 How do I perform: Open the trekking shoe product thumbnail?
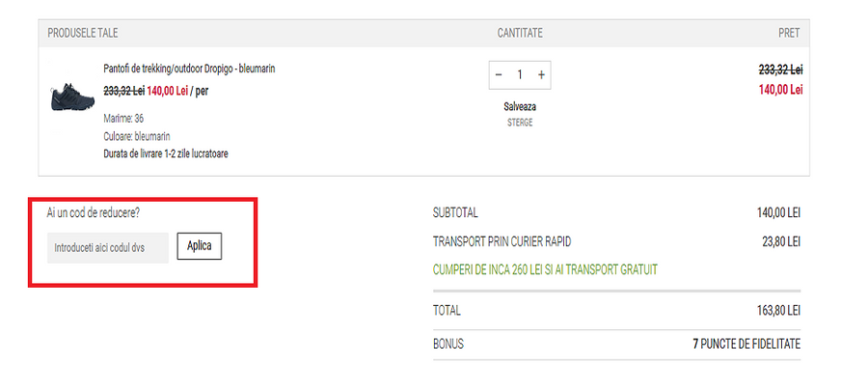(x=72, y=98)
